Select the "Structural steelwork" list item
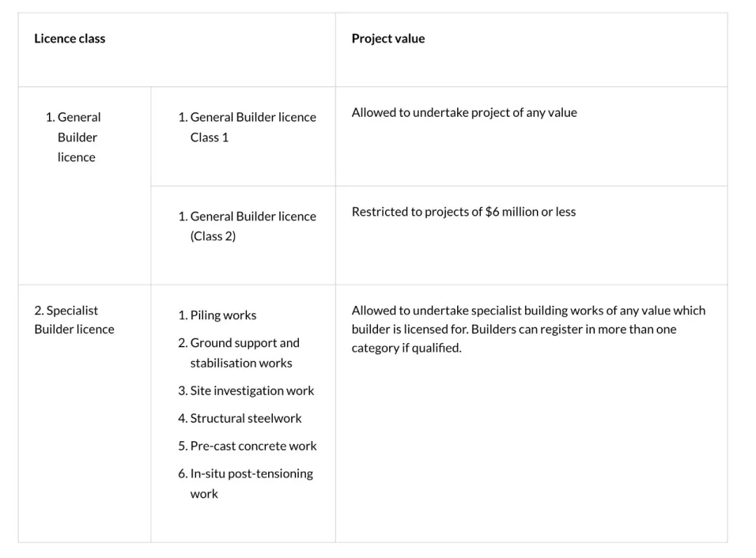 tap(239, 418)
